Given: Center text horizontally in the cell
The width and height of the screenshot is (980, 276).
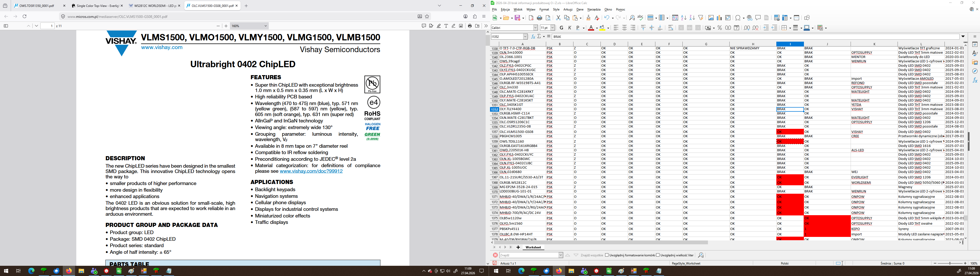Looking at the screenshot, I should click(x=624, y=28).
